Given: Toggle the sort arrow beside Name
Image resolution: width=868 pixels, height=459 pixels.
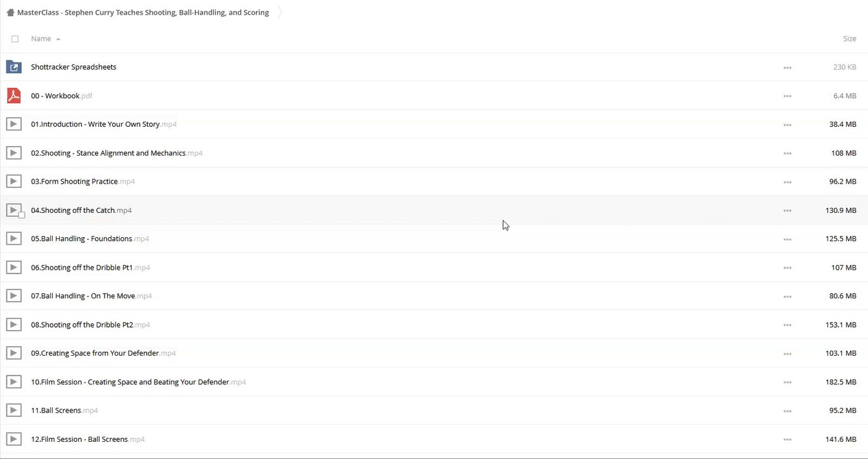Looking at the screenshot, I should point(58,39).
